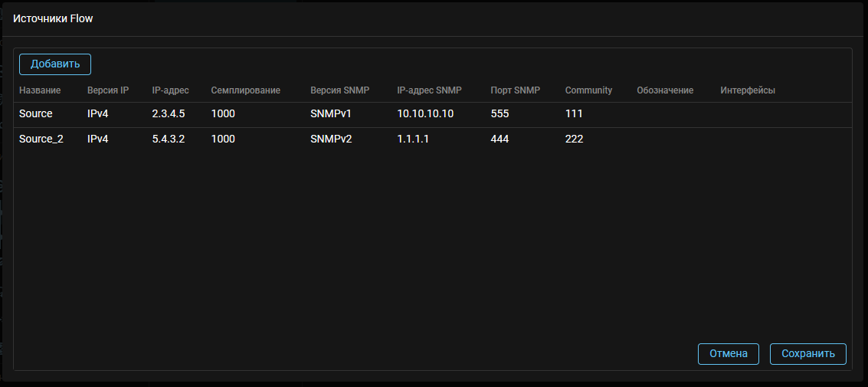Click the Название column header

click(x=40, y=90)
